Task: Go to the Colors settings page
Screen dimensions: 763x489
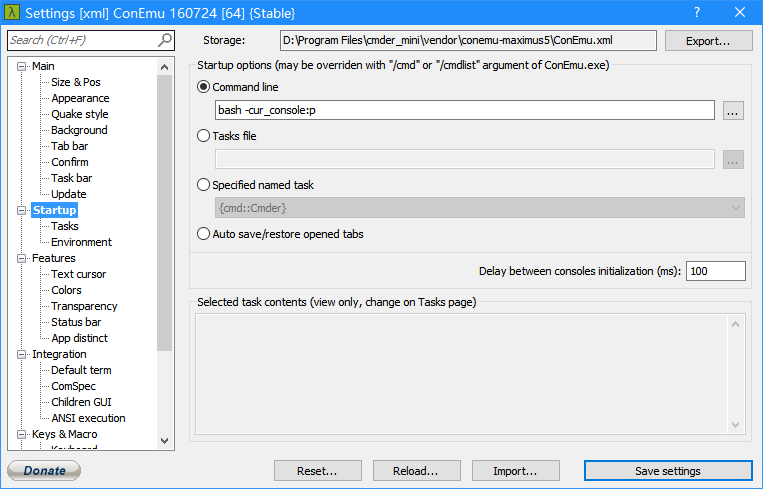Action: pyautogui.click(x=66, y=290)
